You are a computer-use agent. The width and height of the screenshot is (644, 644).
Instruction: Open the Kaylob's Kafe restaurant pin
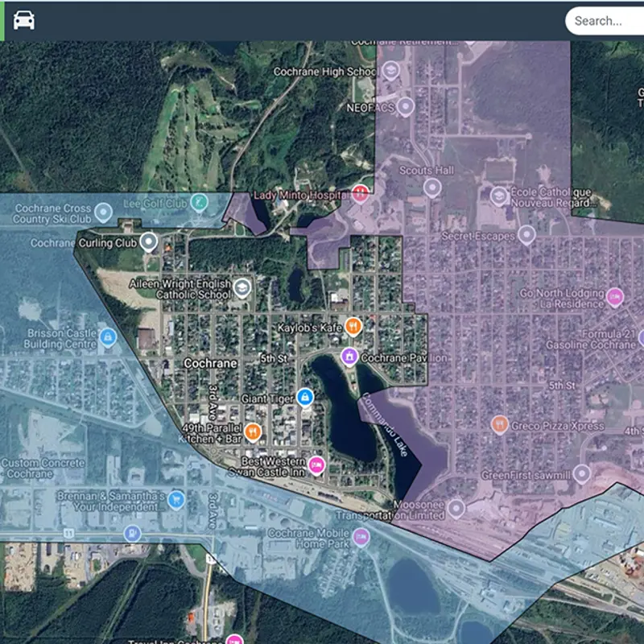[352, 326]
